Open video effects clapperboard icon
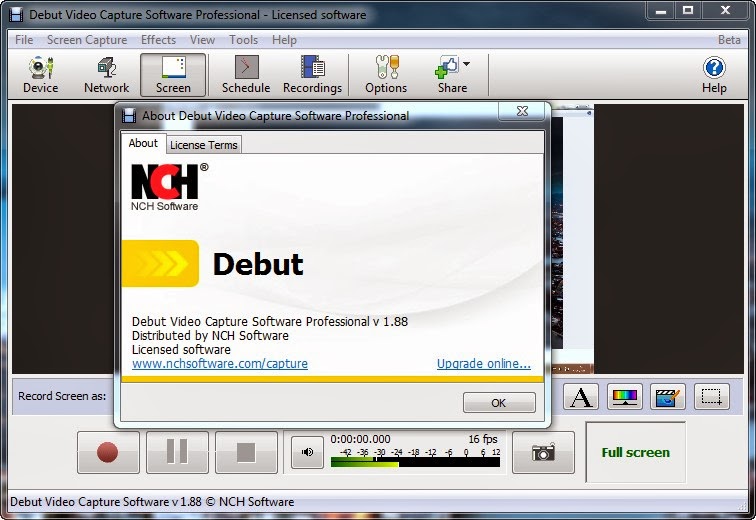 click(668, 397)
